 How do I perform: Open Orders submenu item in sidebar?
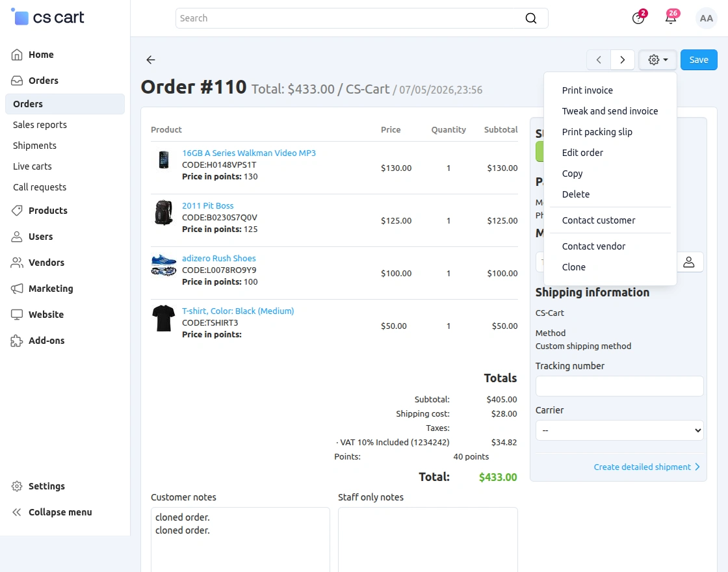65,104
